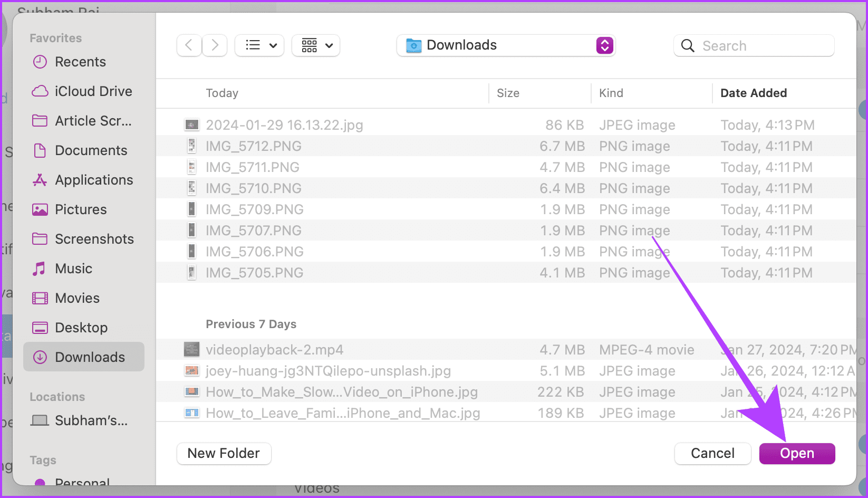868x498 pixels.
Task: Select the file IMG_5709.PNG
Action: click(x=254, y=209)
